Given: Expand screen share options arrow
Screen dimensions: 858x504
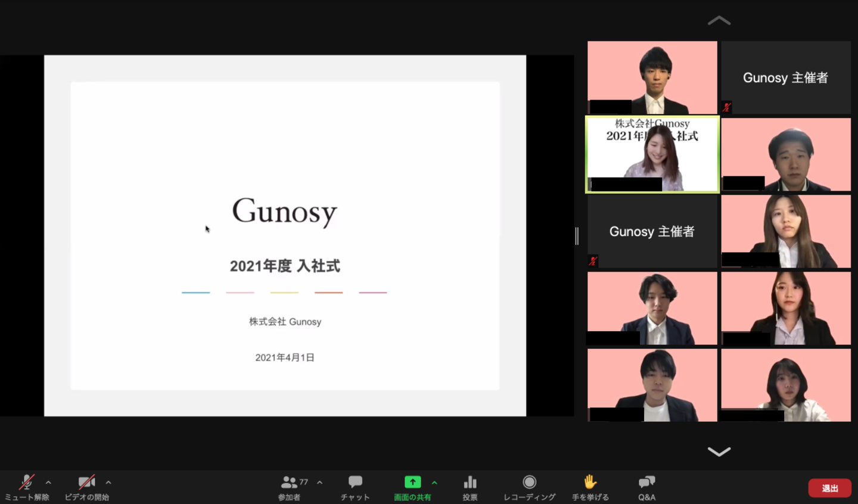Looking at the screenshot, I should [x=434, y=483].
